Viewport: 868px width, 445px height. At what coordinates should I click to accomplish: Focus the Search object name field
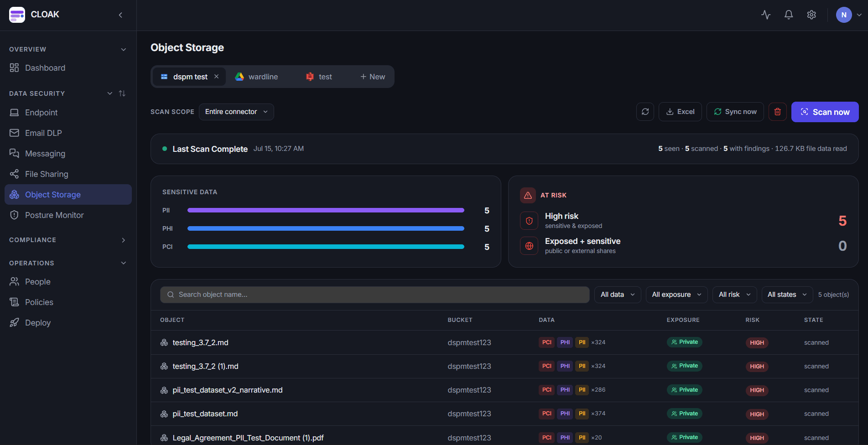[x=374, y=295]
